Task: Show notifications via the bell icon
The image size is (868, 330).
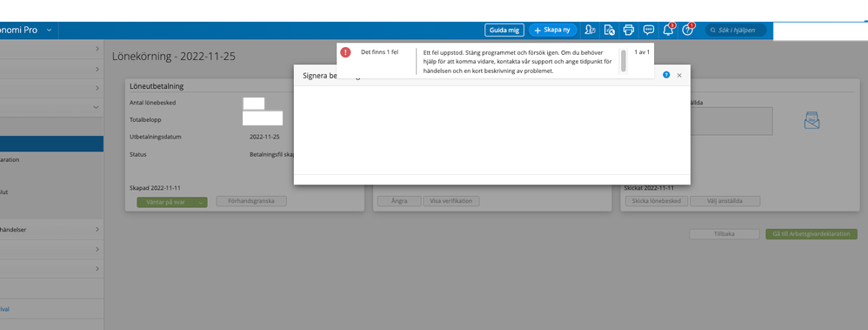Action: [668, 30]
